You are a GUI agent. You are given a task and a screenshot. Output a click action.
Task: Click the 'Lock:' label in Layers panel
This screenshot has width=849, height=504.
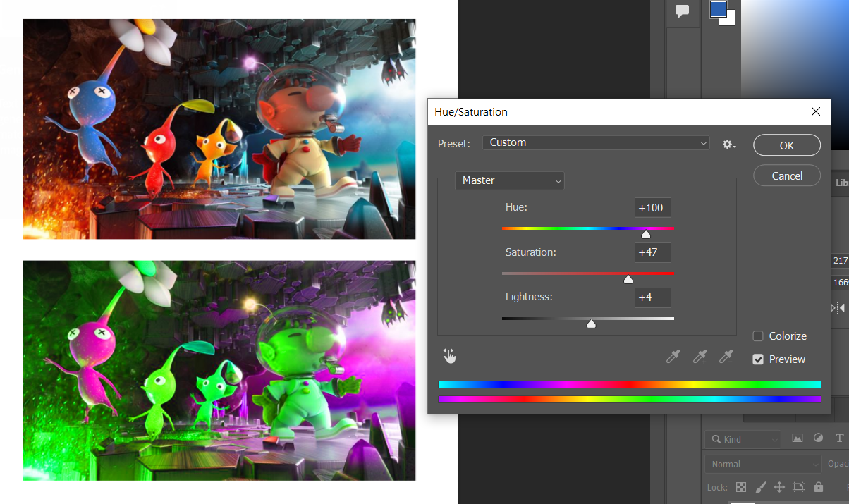tap(718, 488)
